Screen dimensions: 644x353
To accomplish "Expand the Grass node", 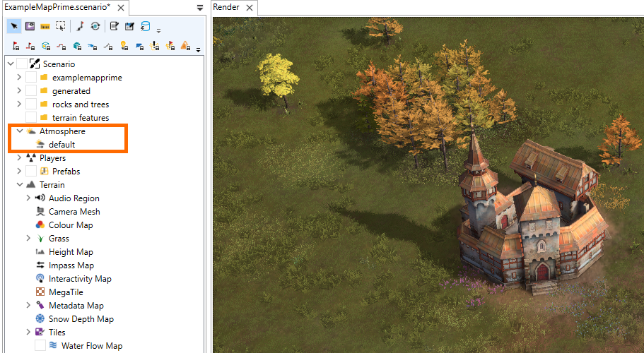I will point(28,238).
